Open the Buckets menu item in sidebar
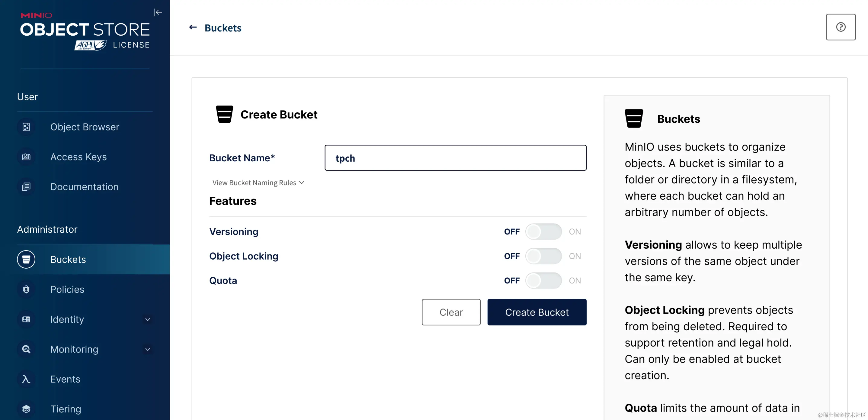 point(68,260)
